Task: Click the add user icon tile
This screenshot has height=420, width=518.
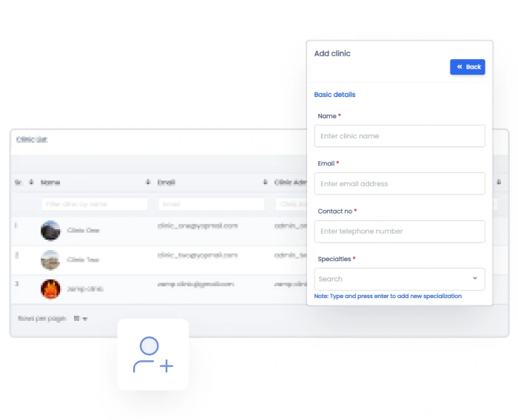Action: 153,354
